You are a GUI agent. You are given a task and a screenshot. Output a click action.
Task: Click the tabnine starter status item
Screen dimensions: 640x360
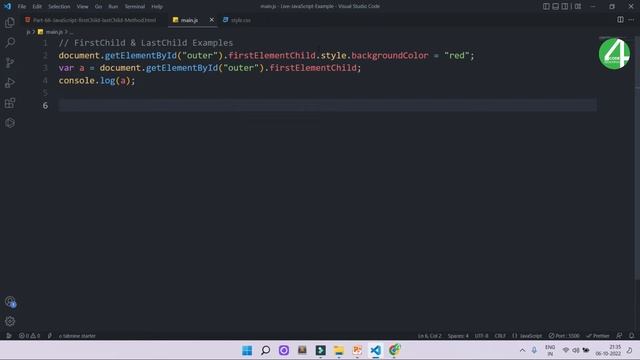click(77, 336)
